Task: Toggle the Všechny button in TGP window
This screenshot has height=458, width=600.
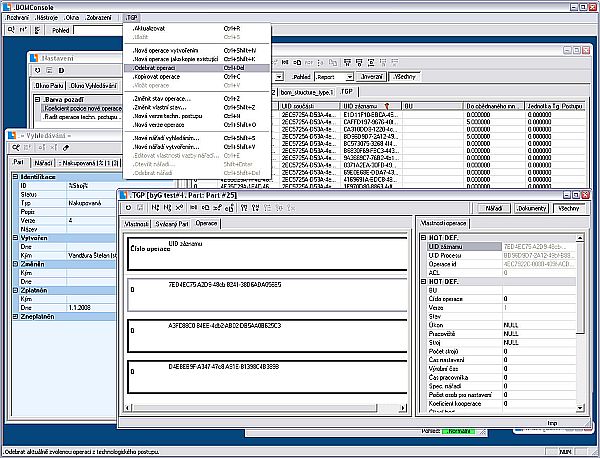Action: coord(568,207)
